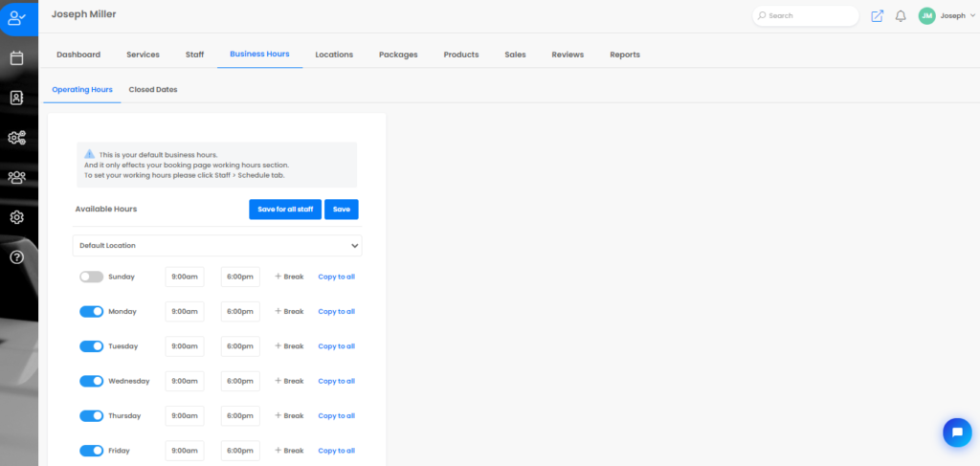
Task: Switch to the Locations tab
Action: pos(334,55)
